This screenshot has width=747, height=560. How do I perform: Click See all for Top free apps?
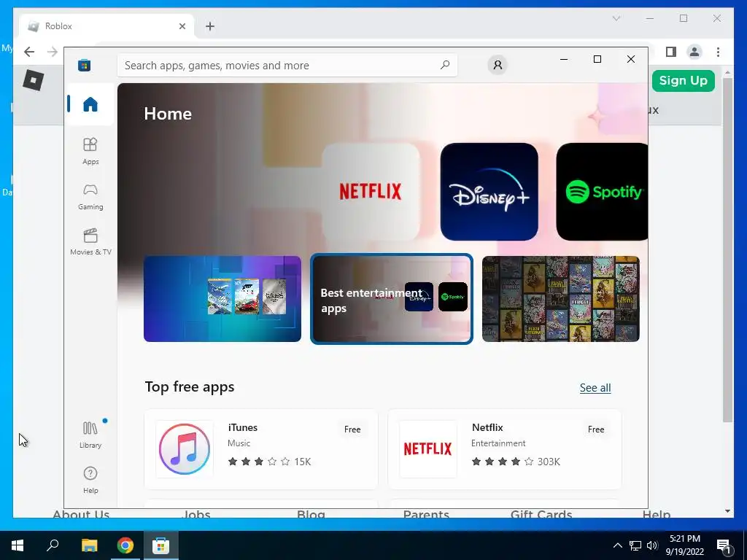pyautogui.click(x=595, y=388)
